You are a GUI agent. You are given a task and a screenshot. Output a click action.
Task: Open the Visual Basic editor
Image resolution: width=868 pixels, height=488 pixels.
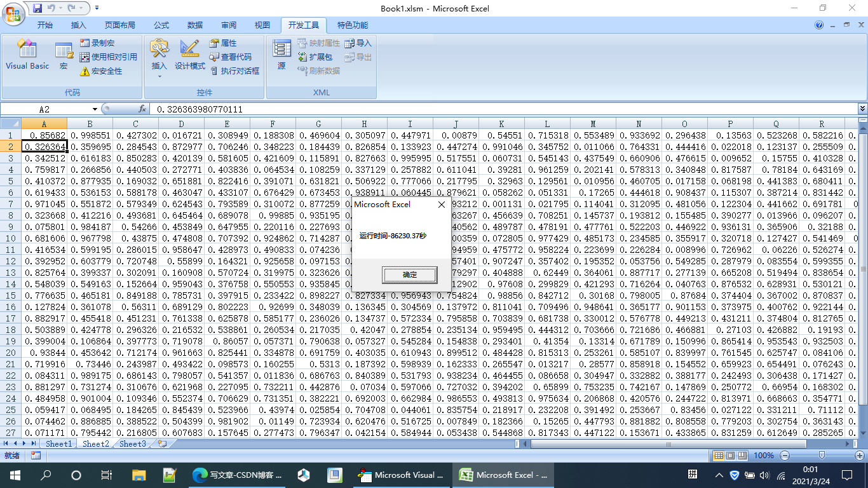27,56
